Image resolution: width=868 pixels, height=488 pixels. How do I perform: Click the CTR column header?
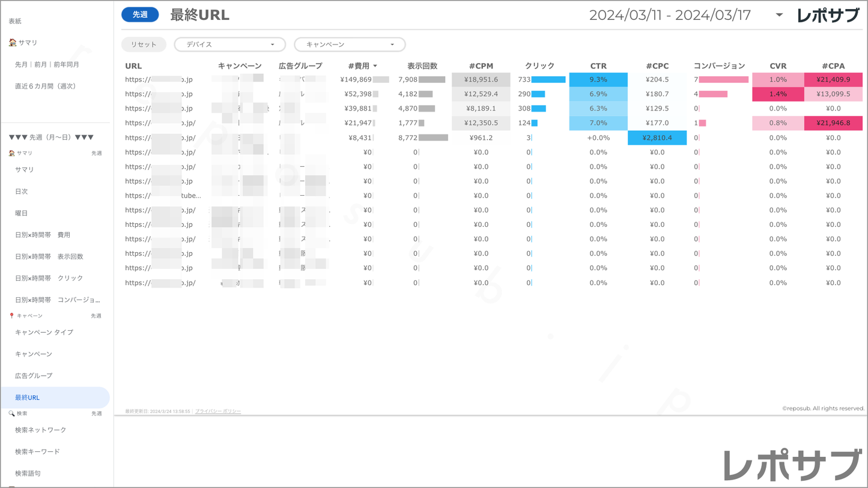click(598, 66)
